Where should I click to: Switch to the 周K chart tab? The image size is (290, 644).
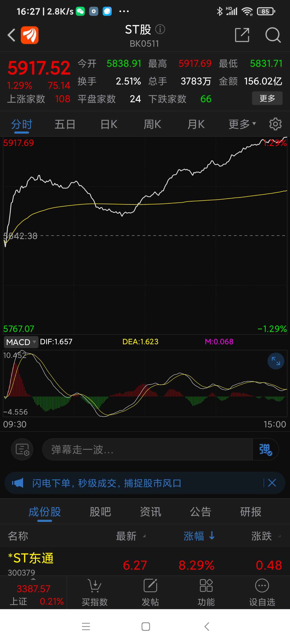pyautogui.click(x=153, y=124)
